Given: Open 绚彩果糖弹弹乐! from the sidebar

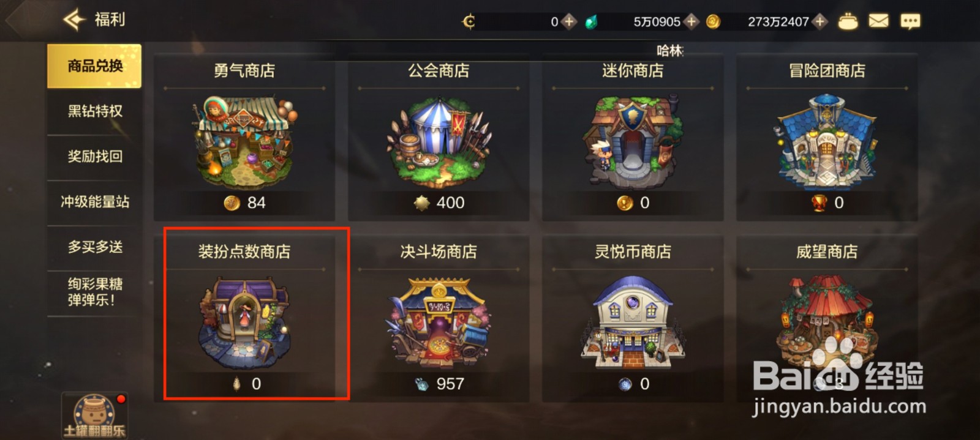Looking at the screenshot, I should coord(94,293).
